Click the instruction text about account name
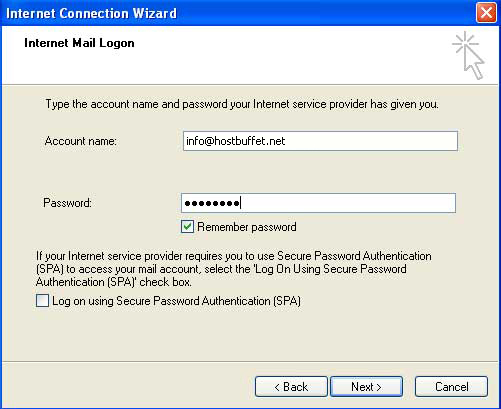The height and width of the screenshot is (409, 501). (x=242, y=104)
